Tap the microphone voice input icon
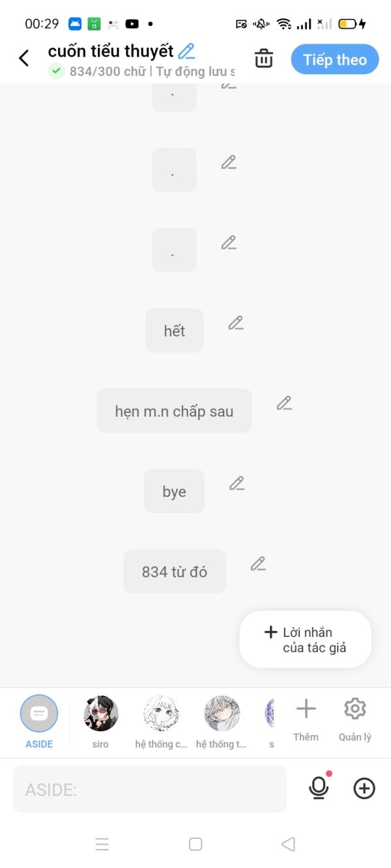The image size is (391, 868). pyautogui.click(x=318, y=789)
